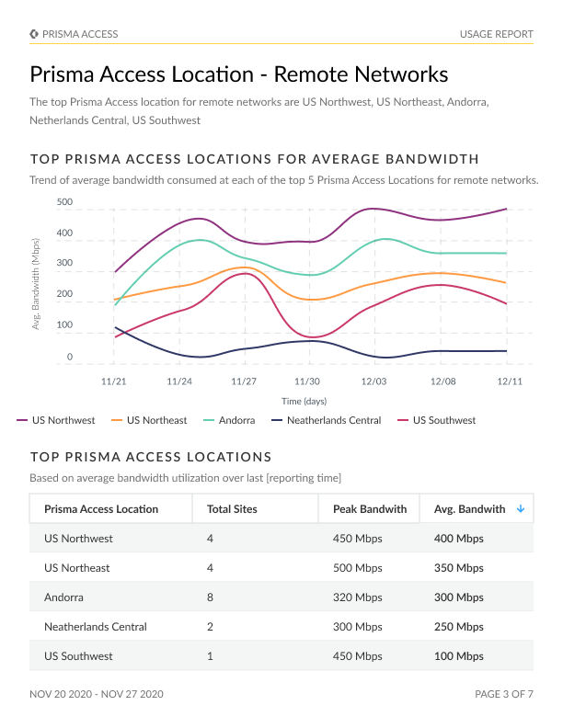Image resolution: width=563 pixels, height=728 pixels.
Task: Select the US Northeast legend label
Action: [x=157, y=420]
